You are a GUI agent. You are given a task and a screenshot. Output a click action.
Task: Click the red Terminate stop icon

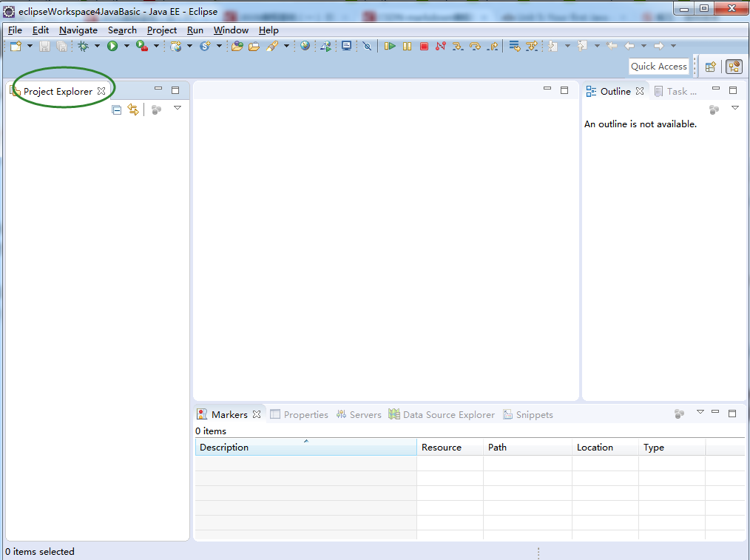(x=425, y=46)
